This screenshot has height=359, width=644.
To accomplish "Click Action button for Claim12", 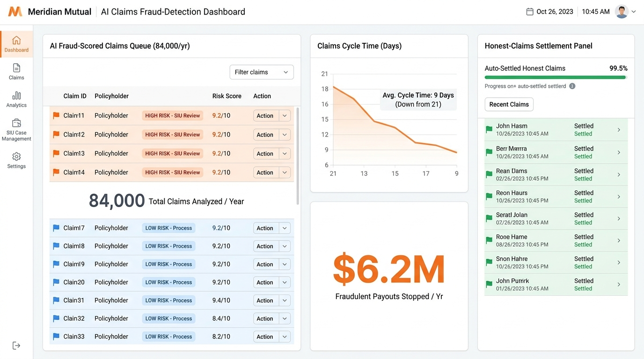I will tap(265, 135).
